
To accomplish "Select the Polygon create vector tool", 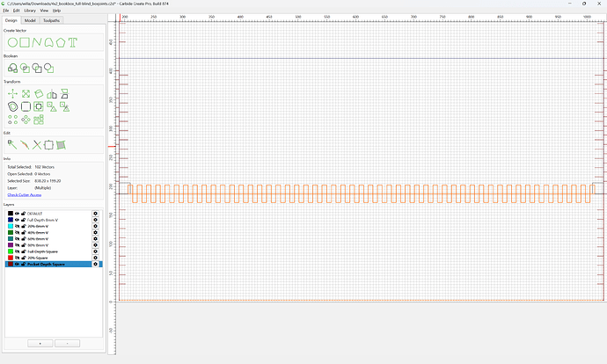I will 61,42.
